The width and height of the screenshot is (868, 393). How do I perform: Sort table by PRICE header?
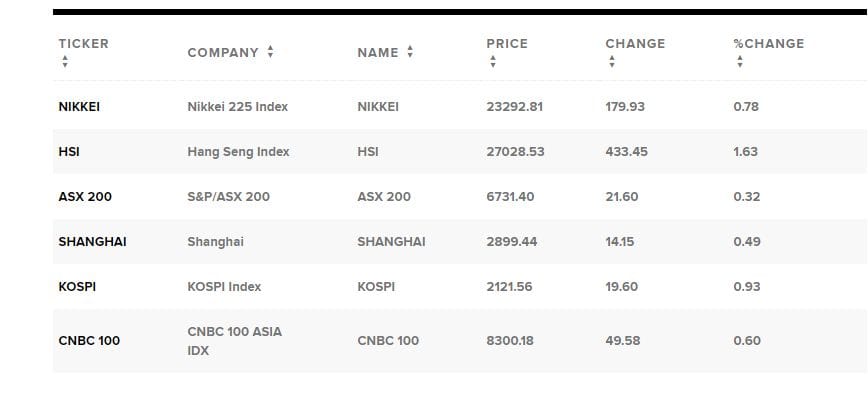(x=507, y=44)
